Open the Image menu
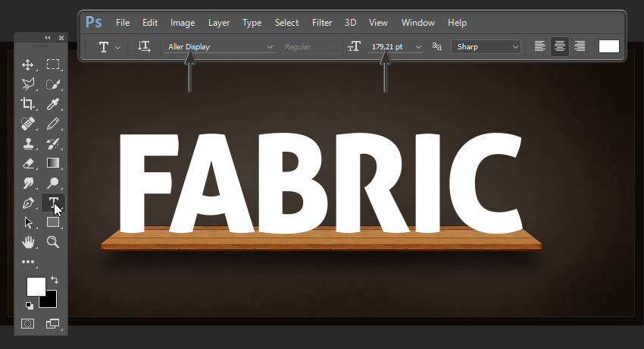 183,23
